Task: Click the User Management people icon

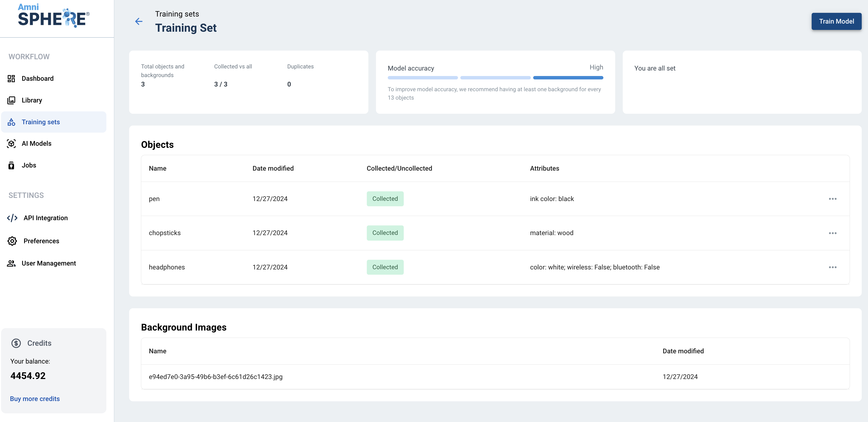Action: pos(12,263)
